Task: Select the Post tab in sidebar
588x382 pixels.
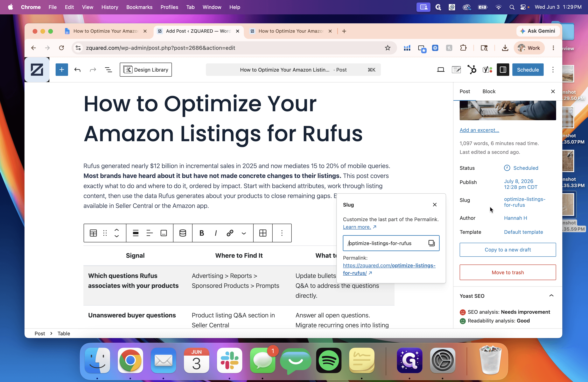Action: [465, 91]
